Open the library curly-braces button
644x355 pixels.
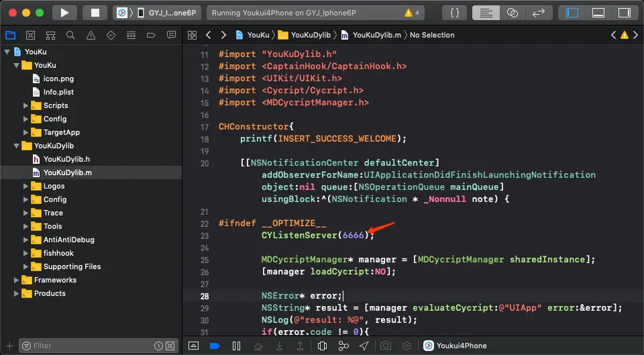pyautogui.click(x=455, y=13)
